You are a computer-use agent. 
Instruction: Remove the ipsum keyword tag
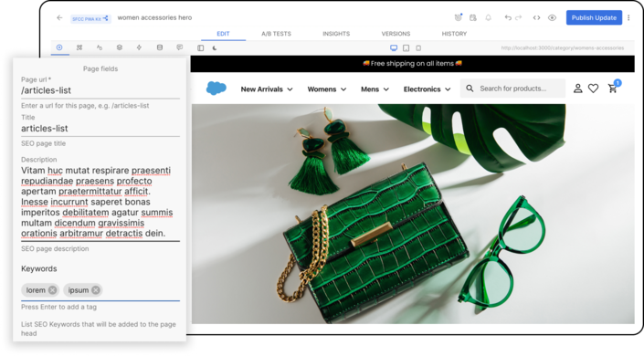96,290
